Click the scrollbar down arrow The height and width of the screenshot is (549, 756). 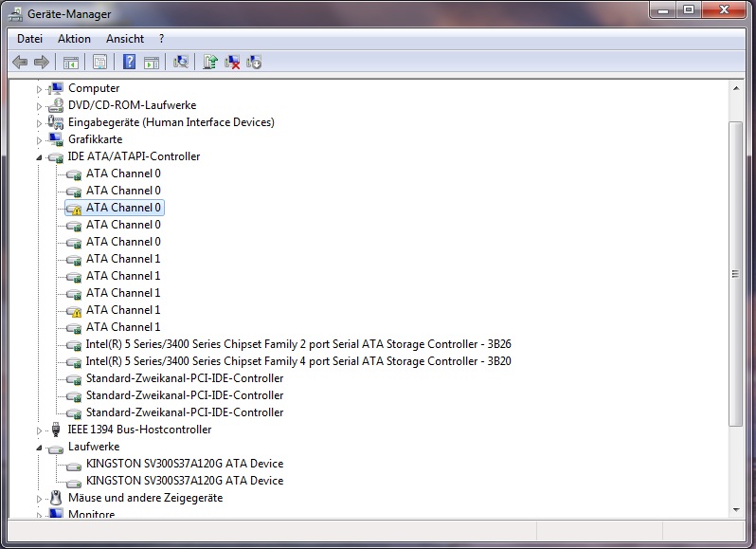point(736,510)
